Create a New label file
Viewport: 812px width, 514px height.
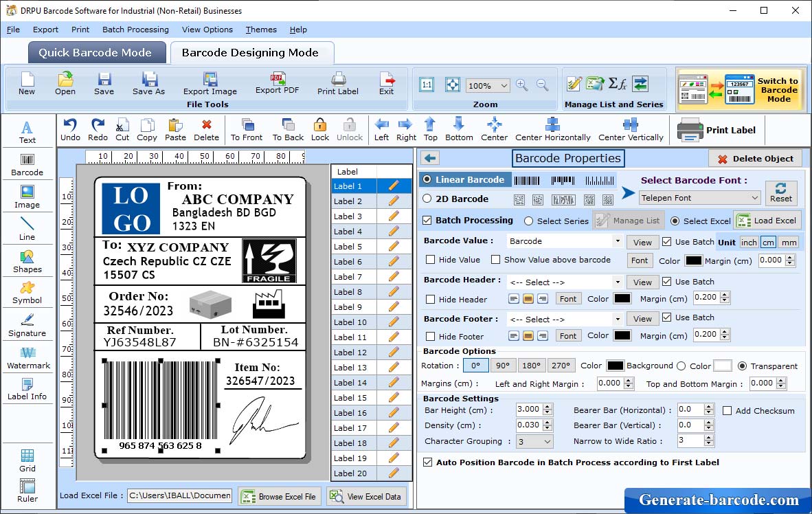click(x=27, y=83)
